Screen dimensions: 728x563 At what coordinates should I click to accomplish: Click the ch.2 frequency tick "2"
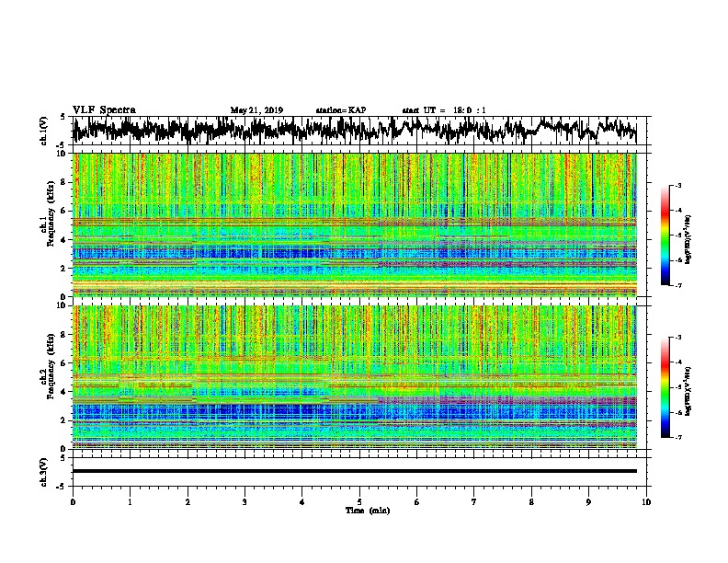(x=63, y=420)
